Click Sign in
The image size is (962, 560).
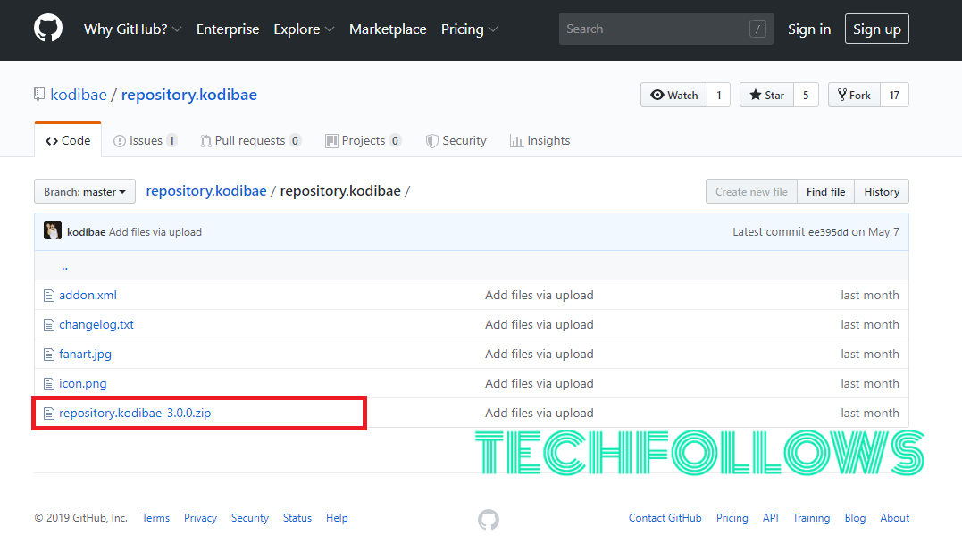pyautogui.click(x=809, y=29)
